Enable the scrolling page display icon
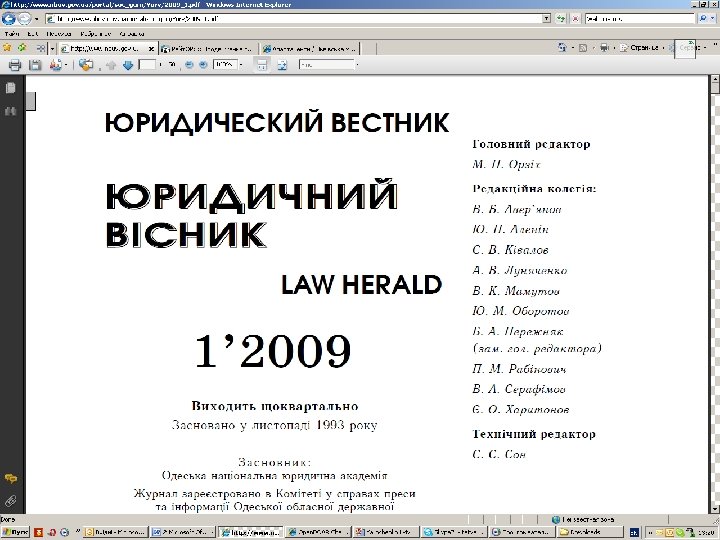The height and width of the screenshot is (540, 720). coord(262,65)
